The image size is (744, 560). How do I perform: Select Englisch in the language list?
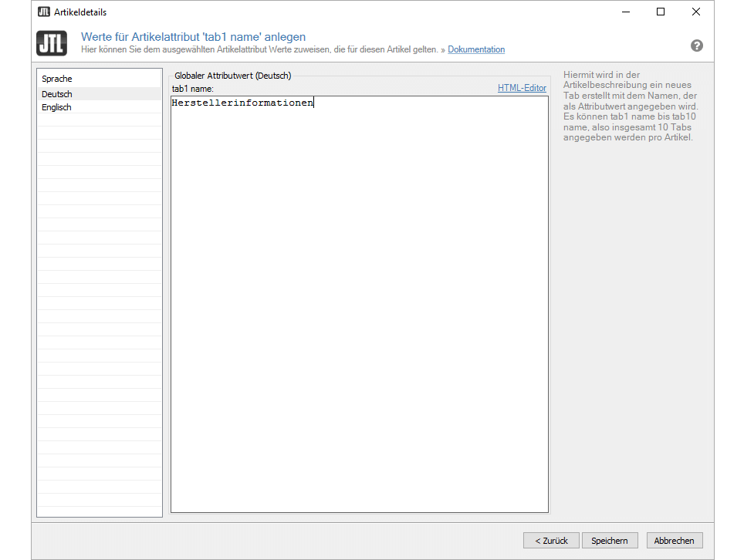[56, 107]
